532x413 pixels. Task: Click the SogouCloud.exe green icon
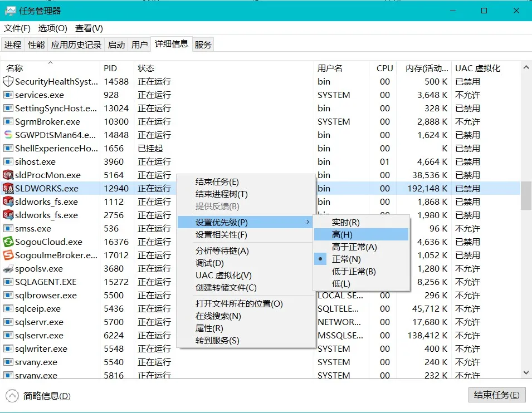(x=8, y=242)
